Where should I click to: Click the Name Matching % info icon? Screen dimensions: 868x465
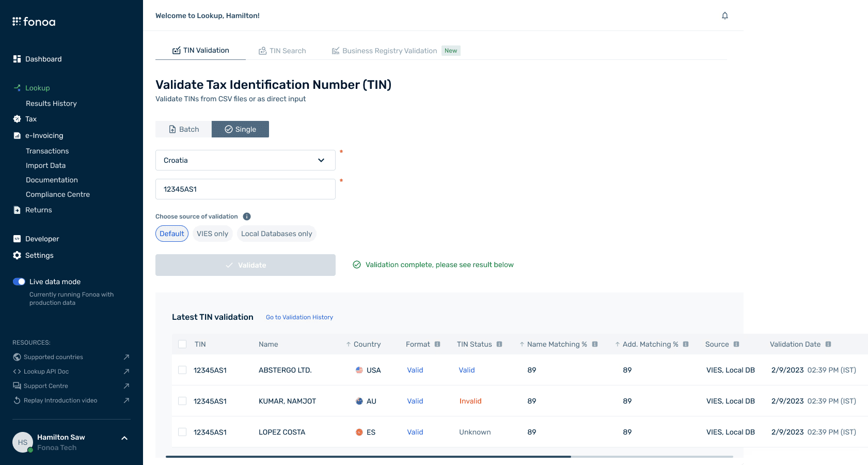pyautogui.click(x=595, y=344)
